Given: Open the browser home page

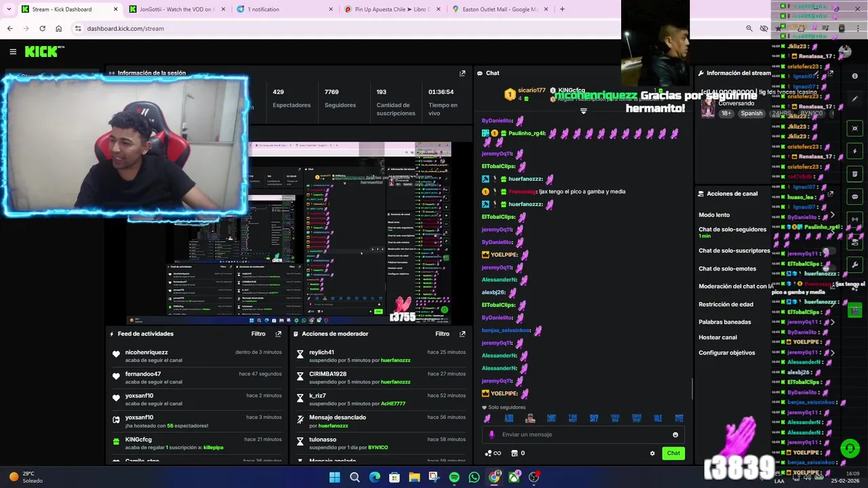Looking at the screenshot, I should click(x=58, y=28).
